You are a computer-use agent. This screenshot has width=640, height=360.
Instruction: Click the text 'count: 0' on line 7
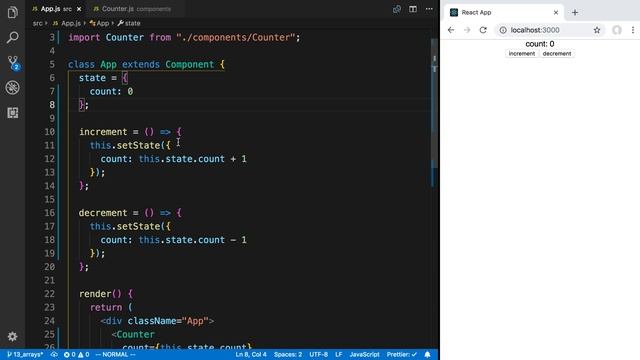point(111,91)
